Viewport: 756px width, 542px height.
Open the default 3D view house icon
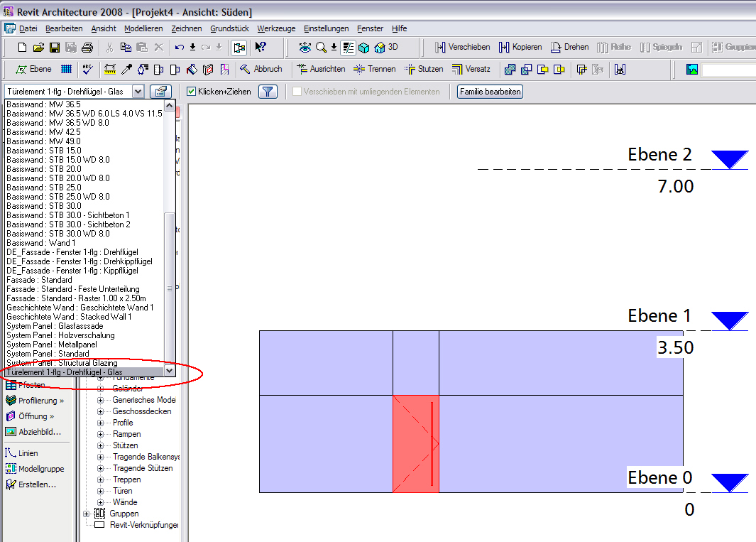tap(380, 48)
